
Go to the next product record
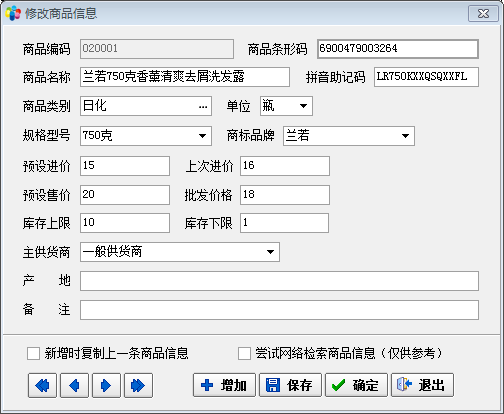click(106, 385)
